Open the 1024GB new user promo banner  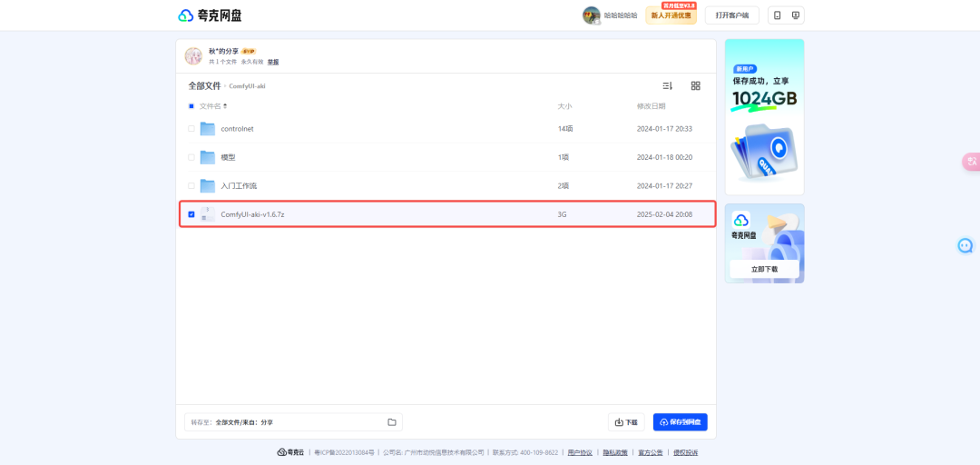pos(764,117)
